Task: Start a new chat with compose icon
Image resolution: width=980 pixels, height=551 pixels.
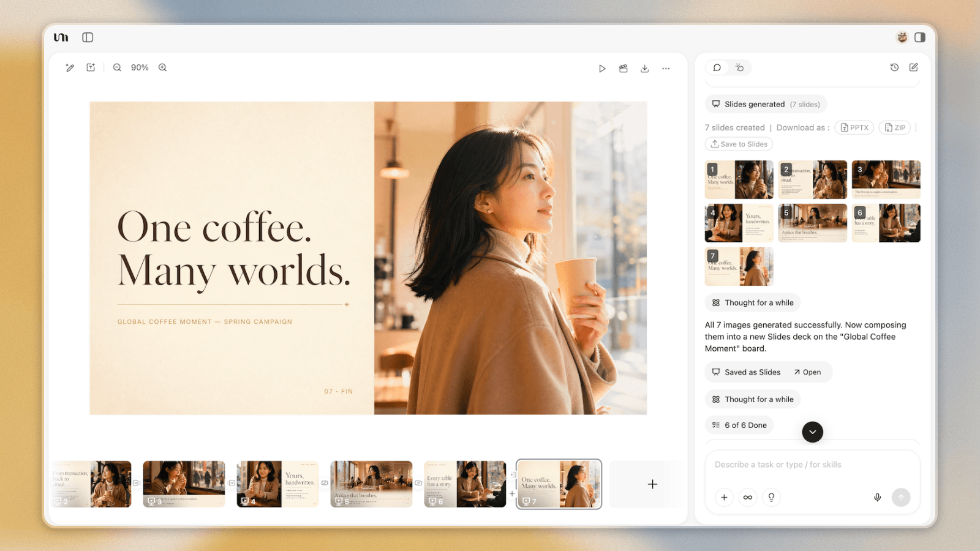Action: 913,67
